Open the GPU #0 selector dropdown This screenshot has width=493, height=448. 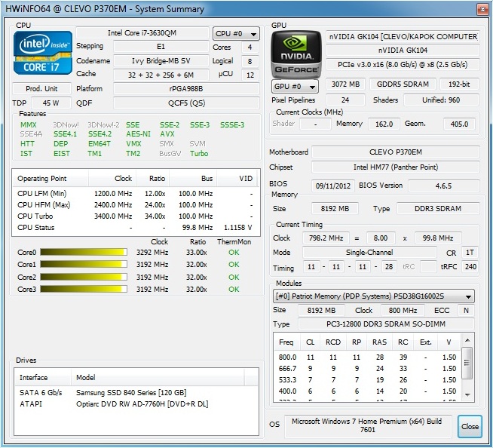[295, 86]
